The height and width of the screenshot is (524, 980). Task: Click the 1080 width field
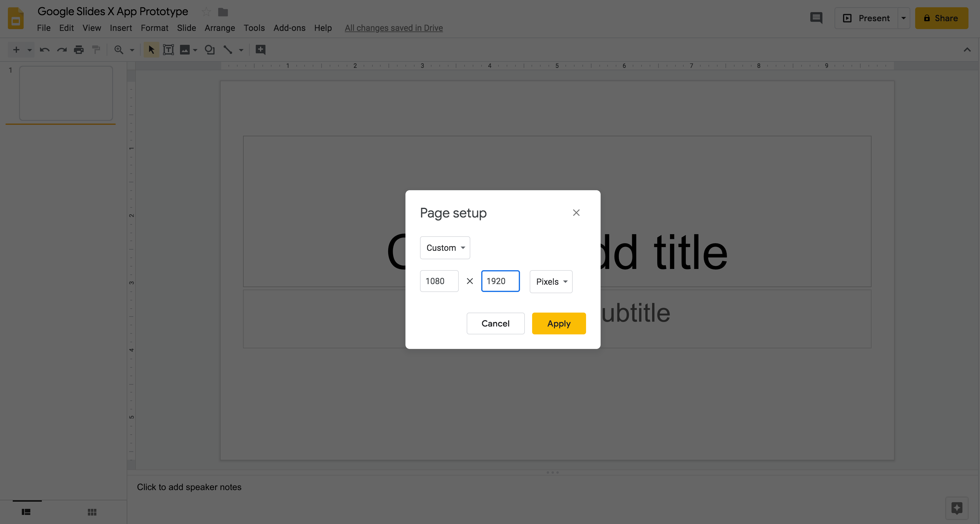439,281
